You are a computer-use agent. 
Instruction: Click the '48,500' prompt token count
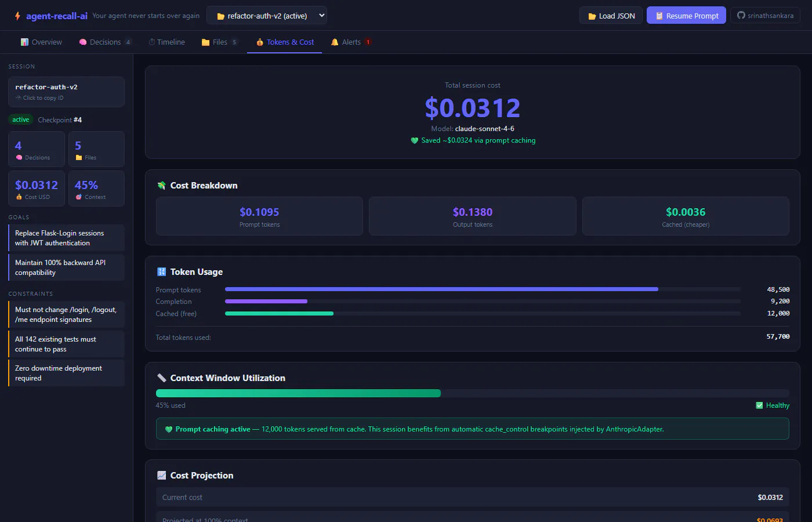[778, 289]
